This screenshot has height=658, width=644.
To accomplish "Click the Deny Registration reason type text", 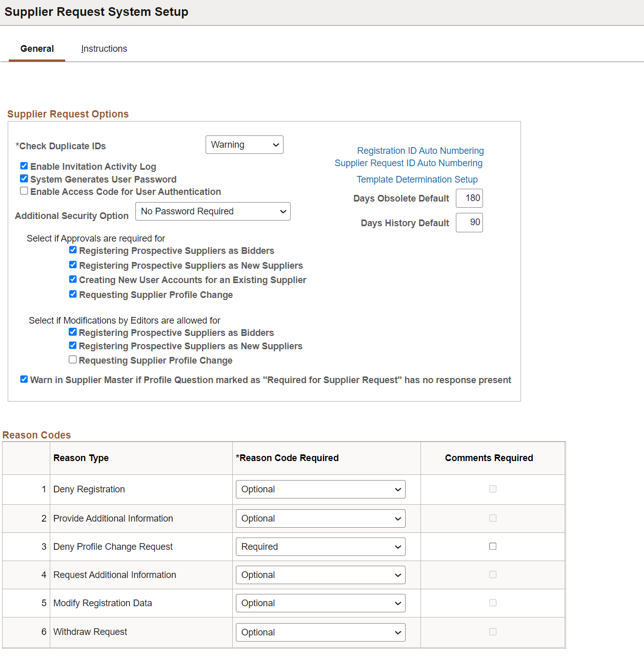I will [89, 489].
